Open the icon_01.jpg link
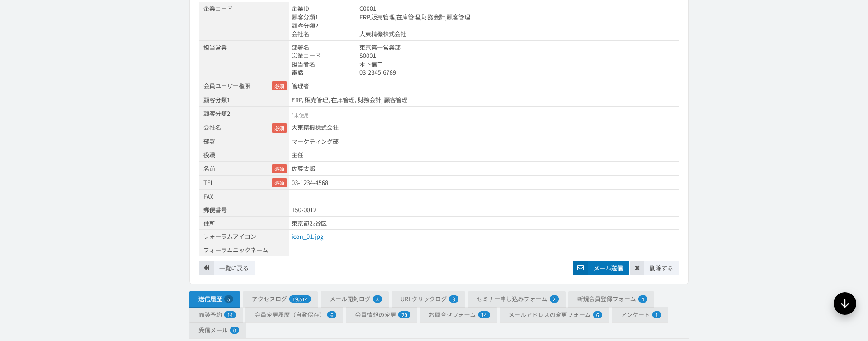Screen dimensions: 868x341 pos(307,237)
